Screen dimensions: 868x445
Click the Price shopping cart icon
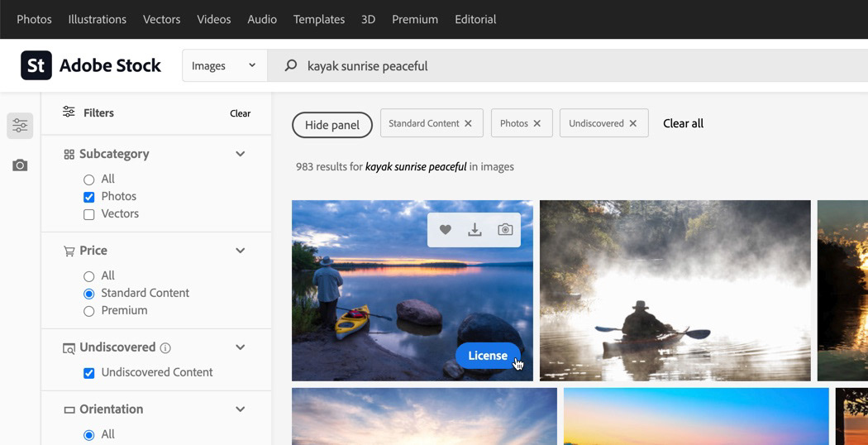pyautogui.click(x=69, y=251)
